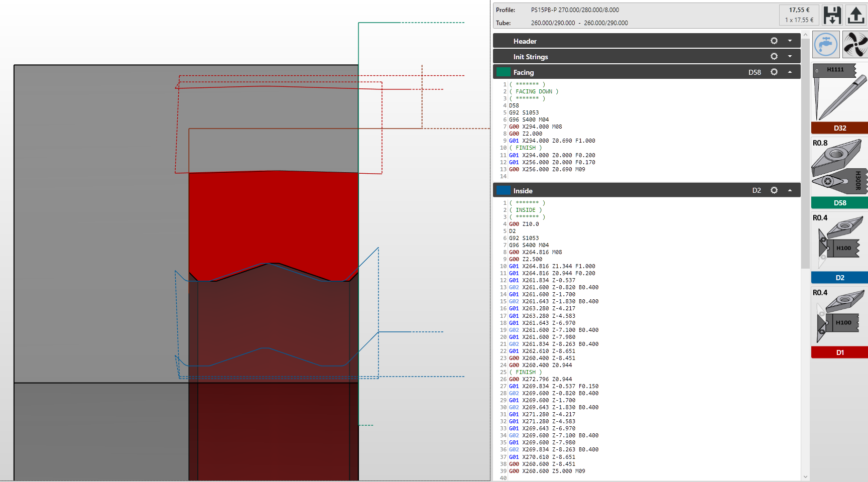Collapse the Inside section arrow
The width and height of the screenshot is (868, 482).
click(790, 190)
